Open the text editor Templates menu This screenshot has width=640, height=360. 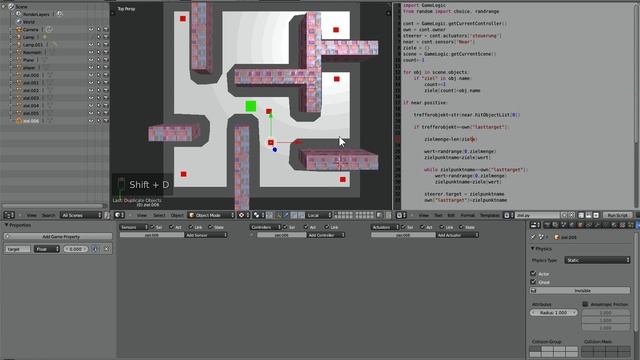489,215
